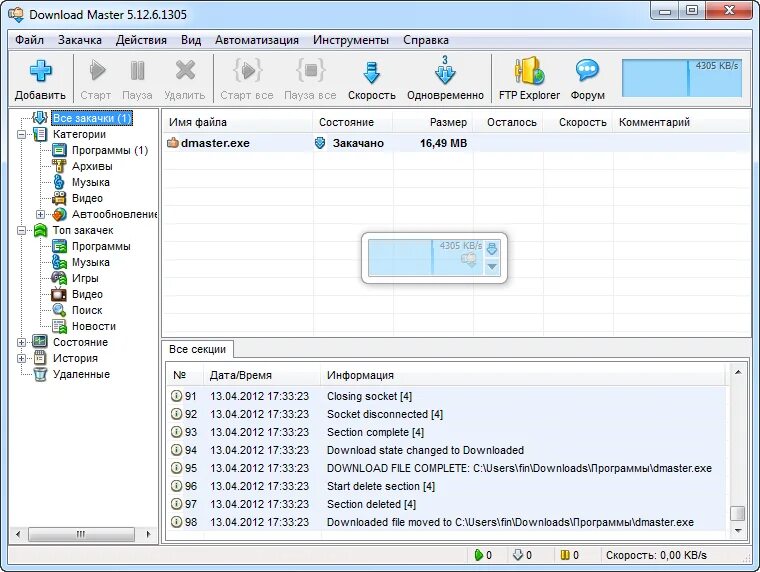This screenshot has width=760, height=572.
Task: Open the Инструменты menu
Action: tap(351, 40)
